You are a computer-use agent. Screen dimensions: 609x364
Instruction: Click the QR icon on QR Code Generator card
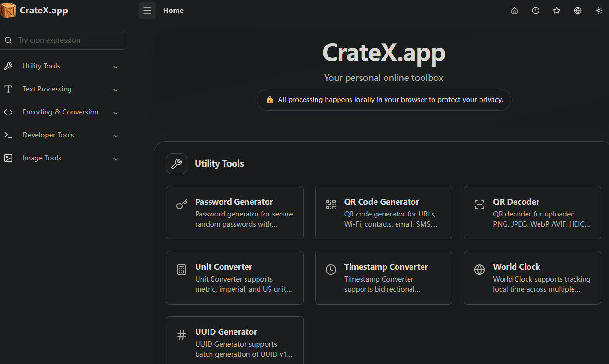coord(331,205)
